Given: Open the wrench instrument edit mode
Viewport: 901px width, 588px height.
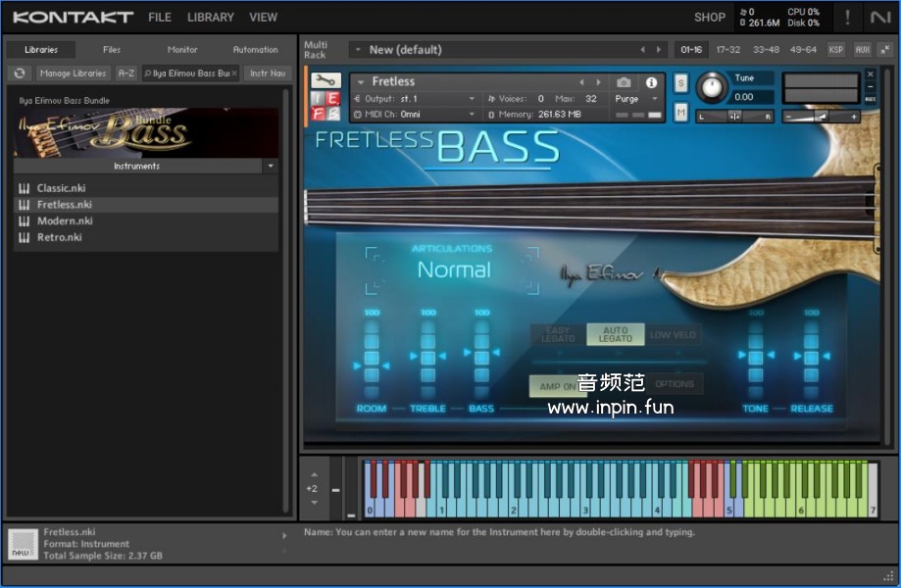Looking at the screenshot, I should (x=325, y=80).
